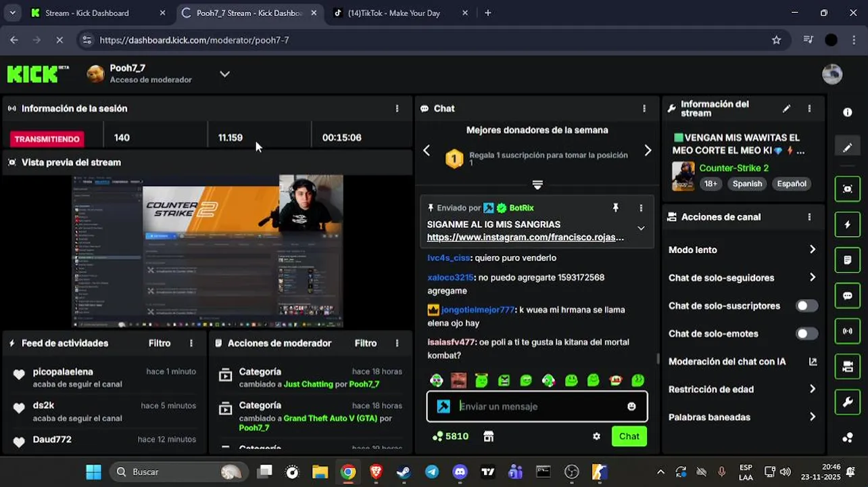This screenshot has height=487, width=868.
Task: Click the stream preview thumbnail
Action: [x=208, y=251]
